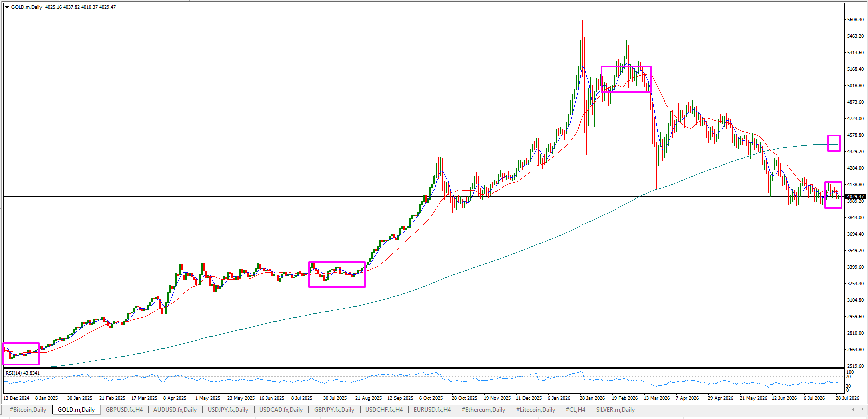Click the GOLD.m,Daily chart title text

tap(27, 7)
